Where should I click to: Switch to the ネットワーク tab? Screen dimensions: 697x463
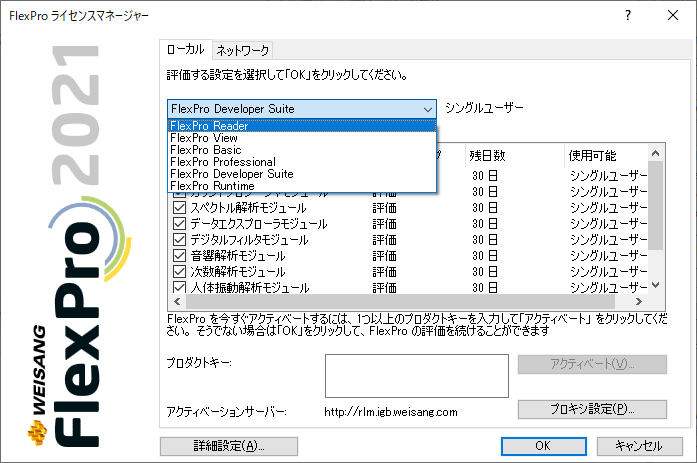tap(243, 51)
